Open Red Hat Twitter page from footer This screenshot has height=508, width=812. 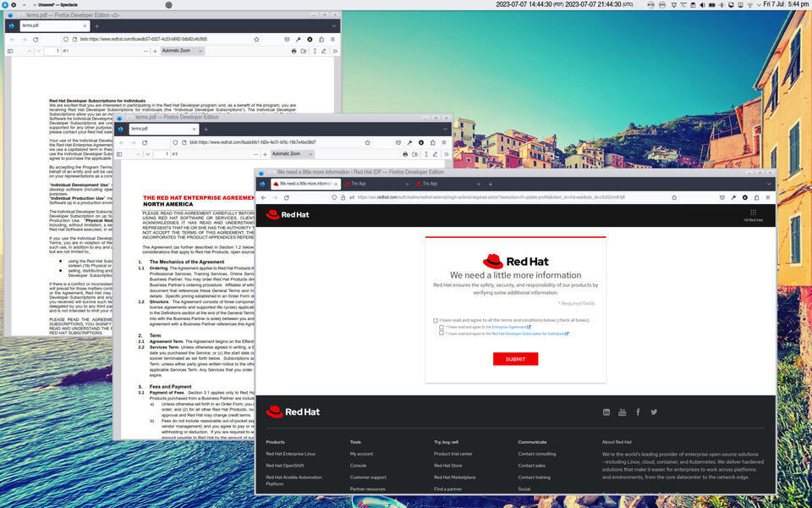pyautogui.click(x=654, y=412)
